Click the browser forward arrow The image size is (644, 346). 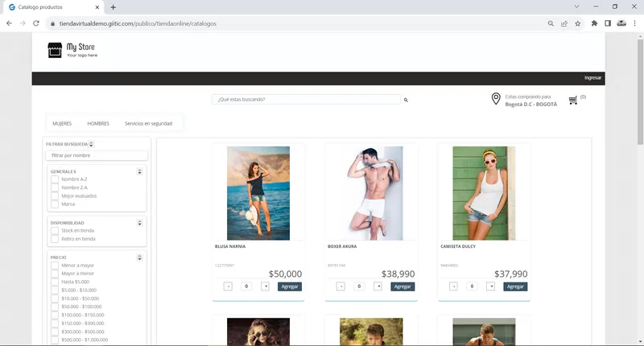[x=23, y=23]
